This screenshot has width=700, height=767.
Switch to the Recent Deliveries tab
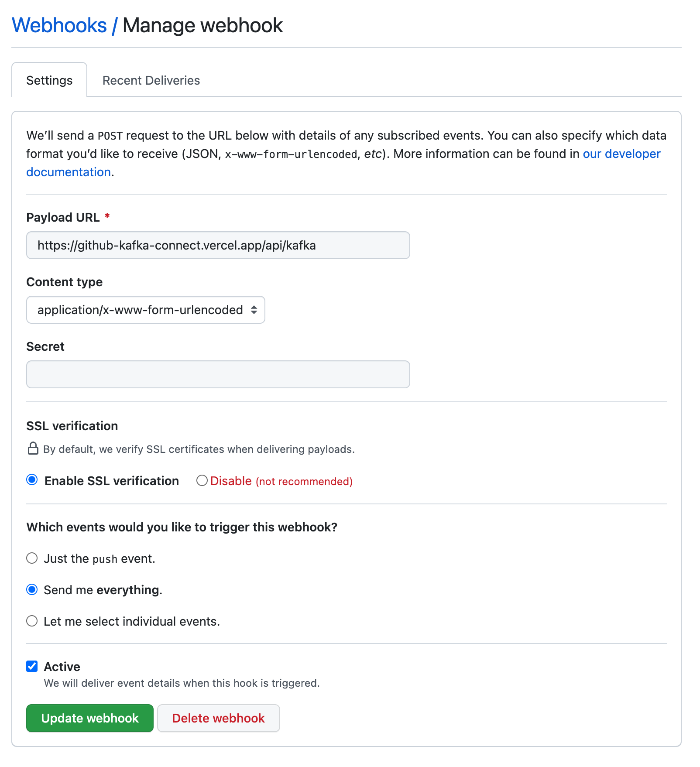click(x=151, y=80)
